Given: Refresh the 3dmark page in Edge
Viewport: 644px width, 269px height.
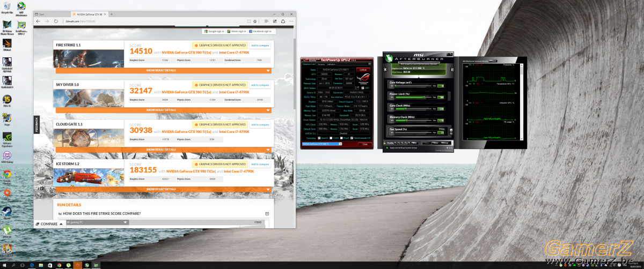Looking at the screenshot, I should [56, 21].
